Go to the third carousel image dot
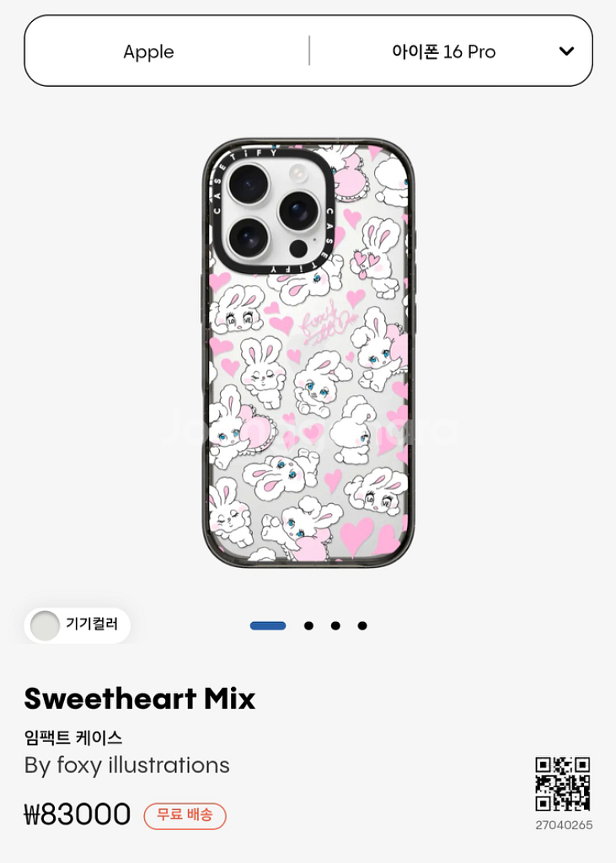The width and height of the screenshot is (616, 863). [x=335, y=626]
